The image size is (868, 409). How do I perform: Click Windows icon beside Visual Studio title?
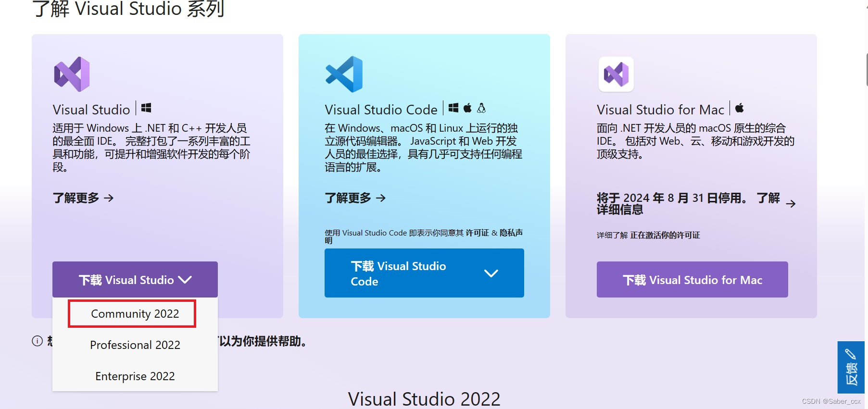pos(146,108)
